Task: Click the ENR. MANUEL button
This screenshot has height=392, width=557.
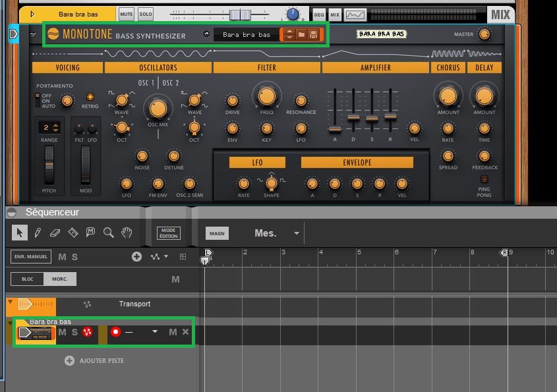Action: point(30,256)
